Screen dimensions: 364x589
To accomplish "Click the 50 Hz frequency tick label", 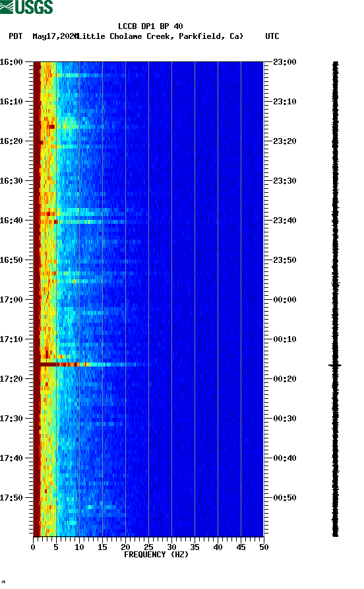I will pos(264,547).
